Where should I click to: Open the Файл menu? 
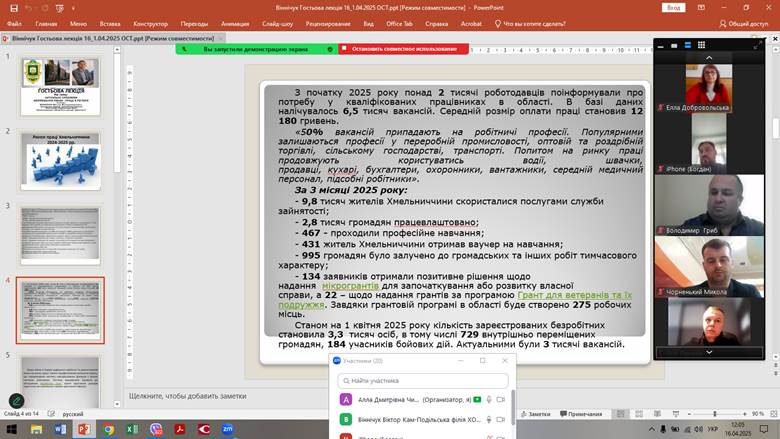click(x=14, y=23)
